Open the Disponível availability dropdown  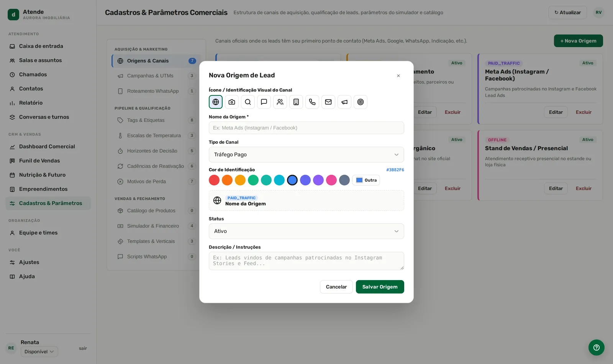click(x=39, y=352)
